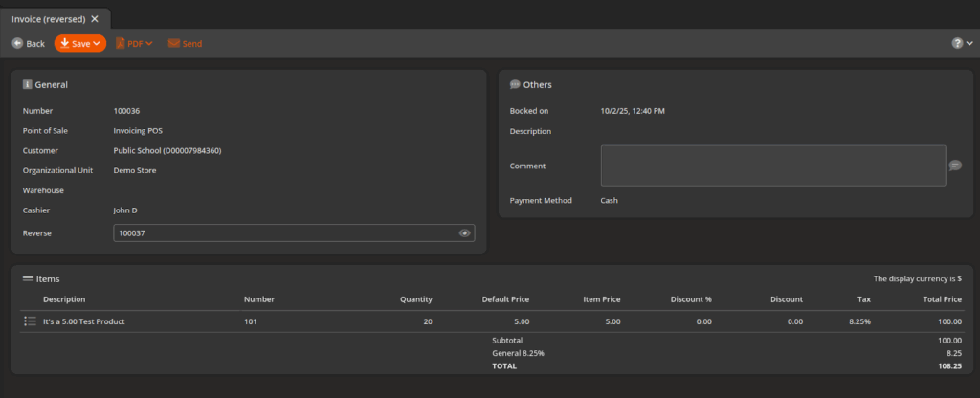Click the Send button label

192,43
